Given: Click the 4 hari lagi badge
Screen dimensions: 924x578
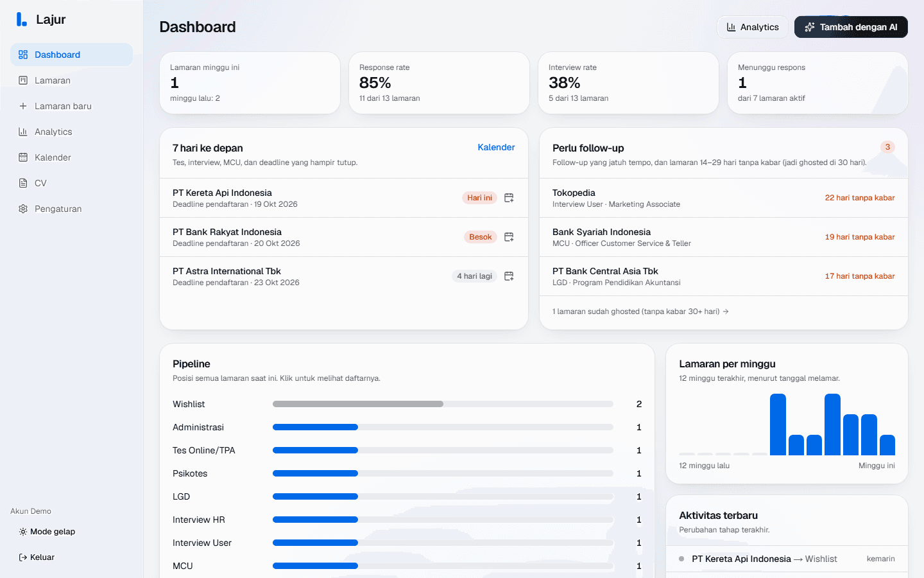Looking at the screenshot, I should tap(474, 276).
